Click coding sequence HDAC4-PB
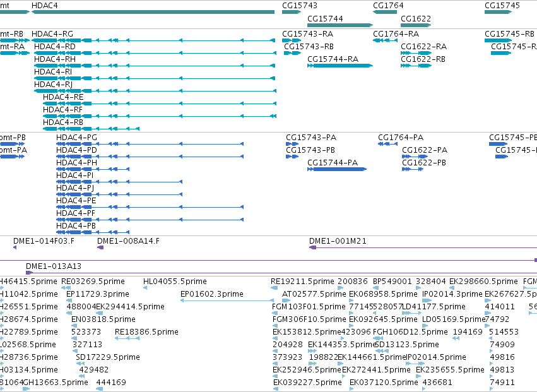This screenshot has width=537, height=392. point(93,232)
